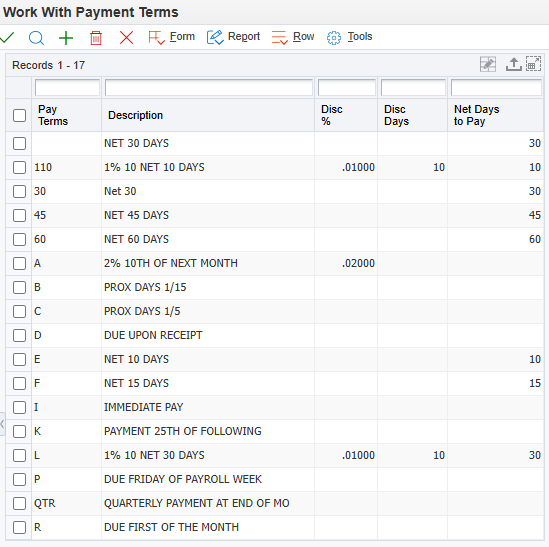The height and width of the screenshot is (547, 549).
Task: Click the customize grid pencil icon
Action: click(488, 64)
